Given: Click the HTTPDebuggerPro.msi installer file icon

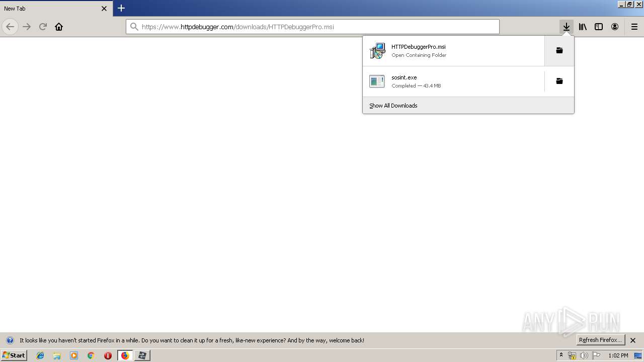Looking at the screenshot, I should tap(377, 50).
